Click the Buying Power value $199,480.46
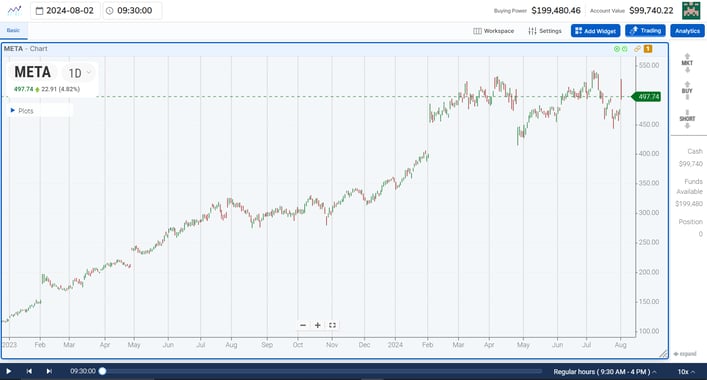This screenshot has height=380, width=707. click(x=556, y=10)
